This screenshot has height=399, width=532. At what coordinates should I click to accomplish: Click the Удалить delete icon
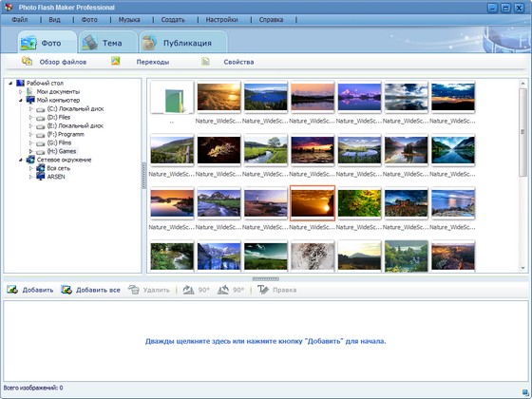[134, 290]
